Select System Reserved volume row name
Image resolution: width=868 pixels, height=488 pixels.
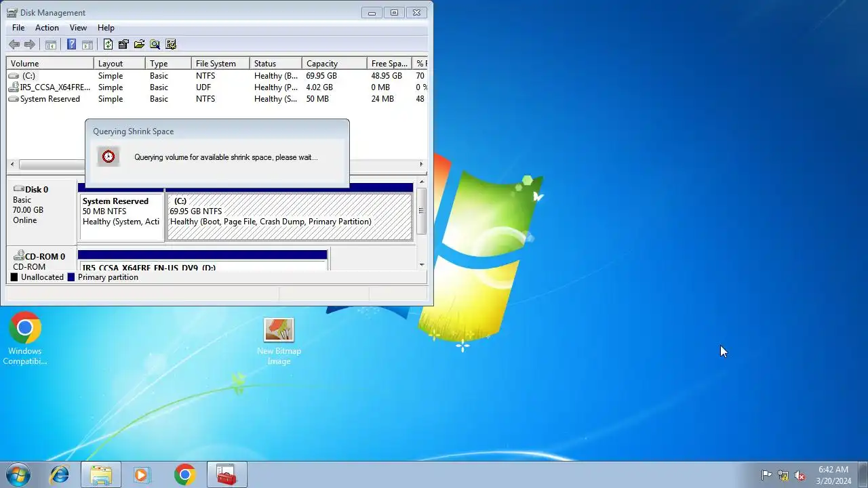50,99
